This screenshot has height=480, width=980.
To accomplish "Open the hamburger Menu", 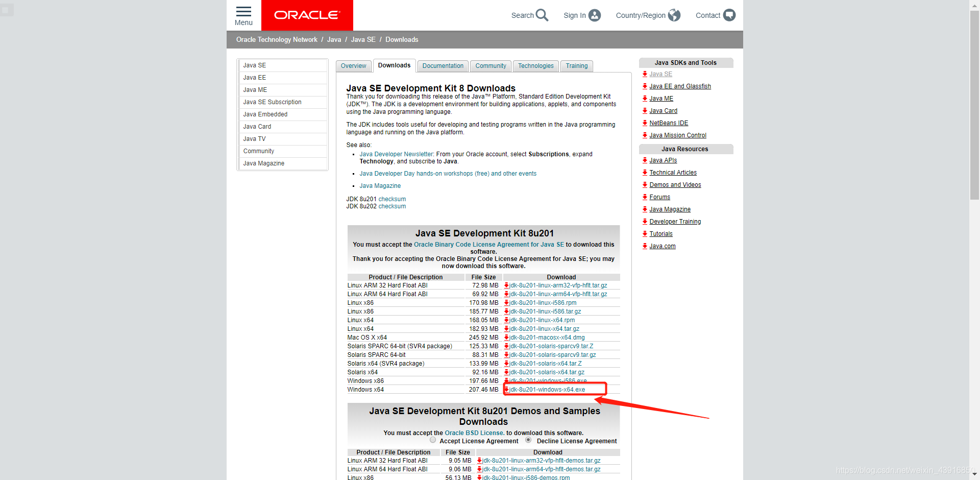I will 243,14.
